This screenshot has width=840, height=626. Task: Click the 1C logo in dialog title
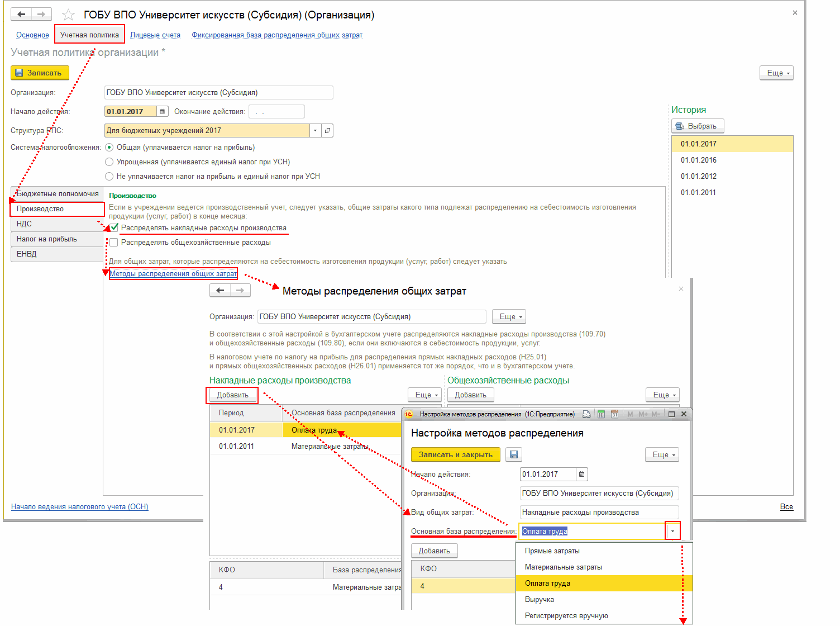click(409, 414)
